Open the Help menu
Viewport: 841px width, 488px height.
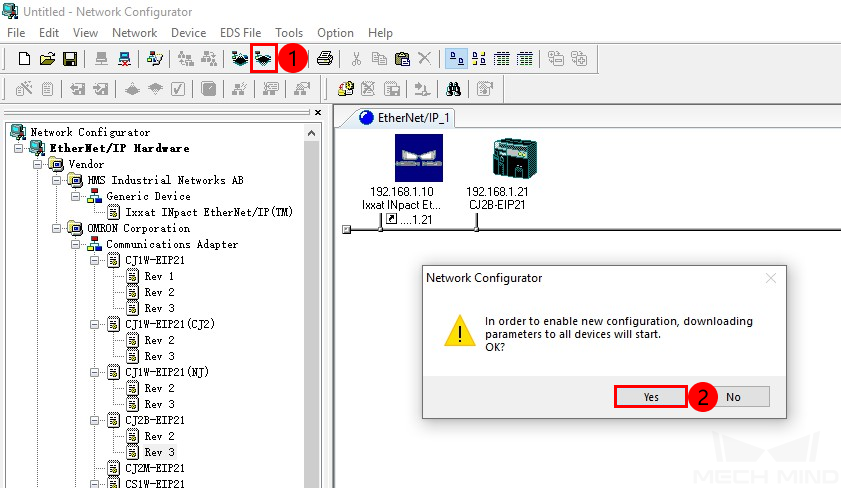pyautogui.click(x=380, y=33)
